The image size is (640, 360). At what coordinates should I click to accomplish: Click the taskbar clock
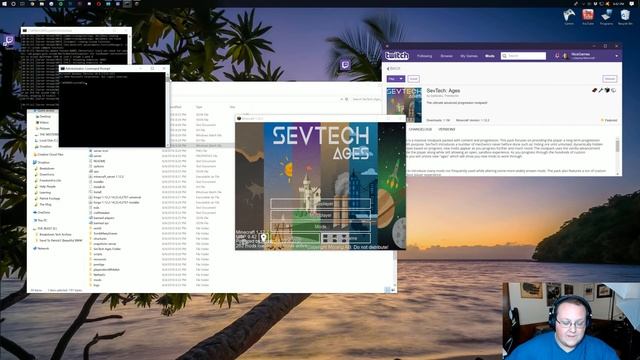pyautogui.click(x=618, y=3)
